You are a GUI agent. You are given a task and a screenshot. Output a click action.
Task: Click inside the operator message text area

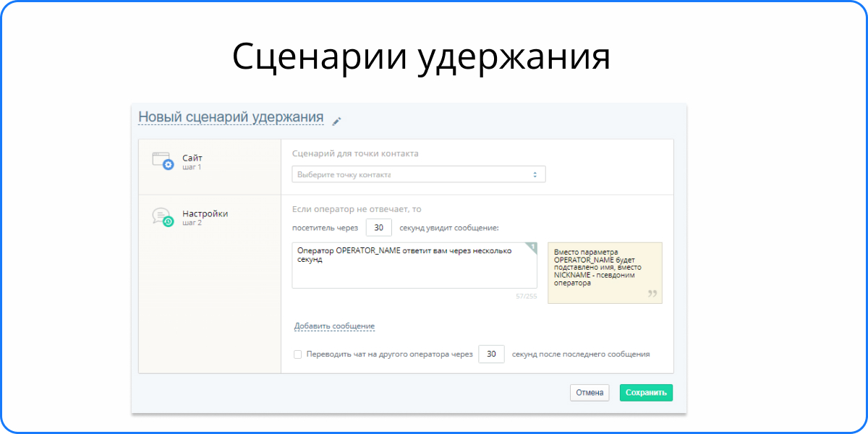click(414, 271)
